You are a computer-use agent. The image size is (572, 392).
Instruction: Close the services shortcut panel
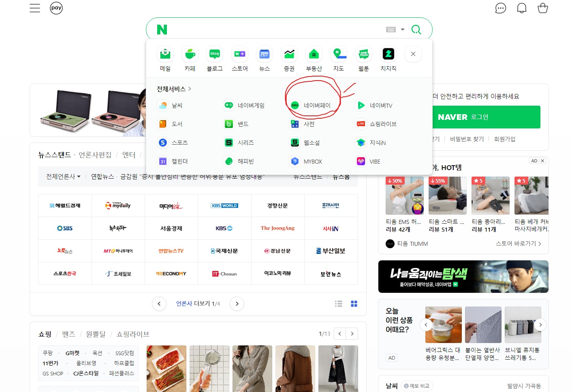point(413,54)
